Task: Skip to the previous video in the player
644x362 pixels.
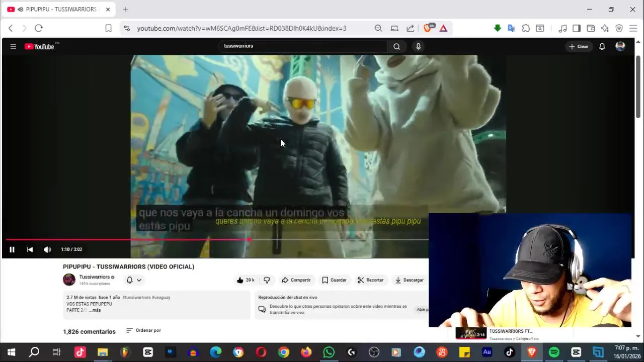Action: point(30,249)
